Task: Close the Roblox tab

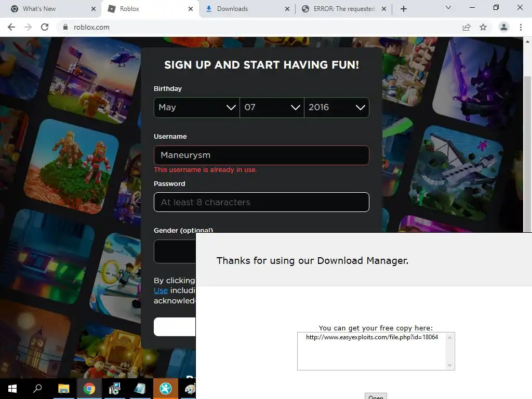Action: 191,9
